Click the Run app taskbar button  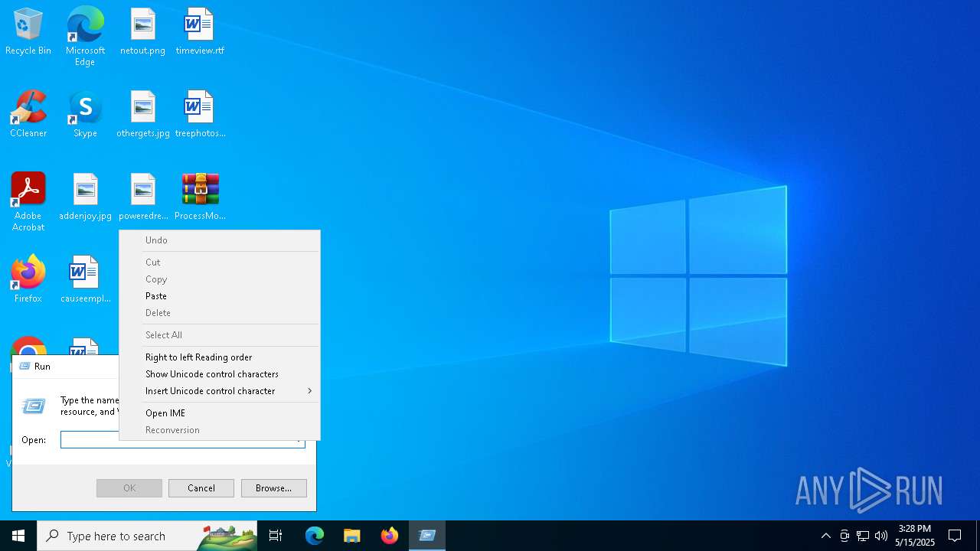(x=427, y=536)
